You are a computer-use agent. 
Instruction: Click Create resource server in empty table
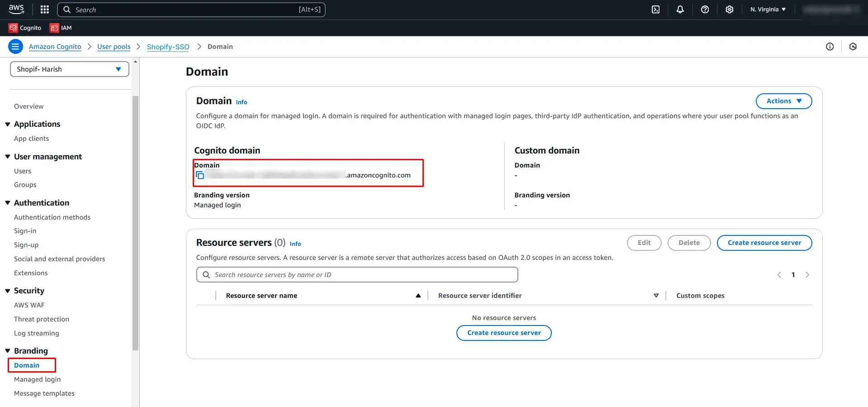point(504,333)
